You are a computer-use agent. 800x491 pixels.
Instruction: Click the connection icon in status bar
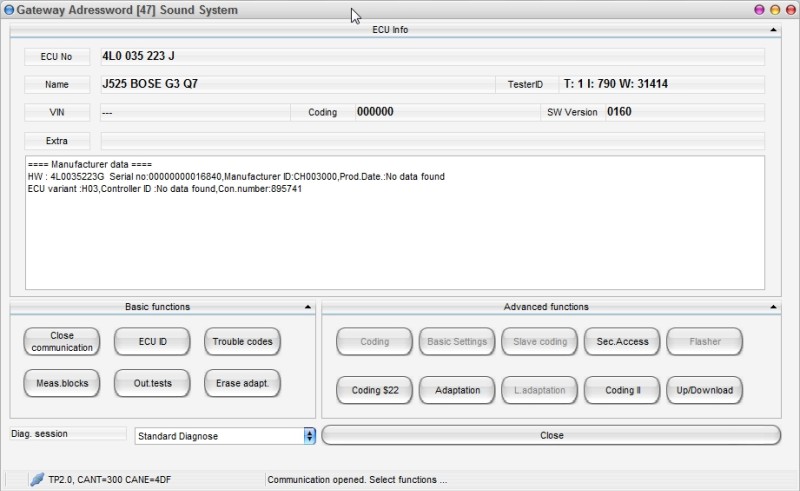point(37,480)
